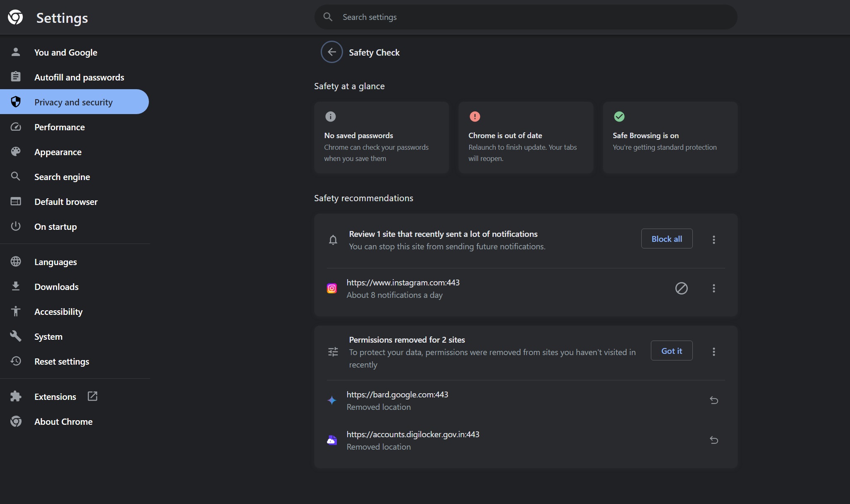Click the Languages globe icon
Screen dimensions: 850x504
point(16,261)
